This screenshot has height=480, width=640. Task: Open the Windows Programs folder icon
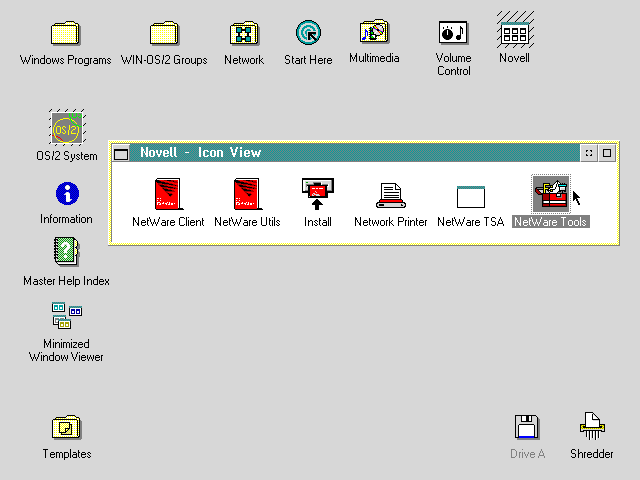[65, 33]
